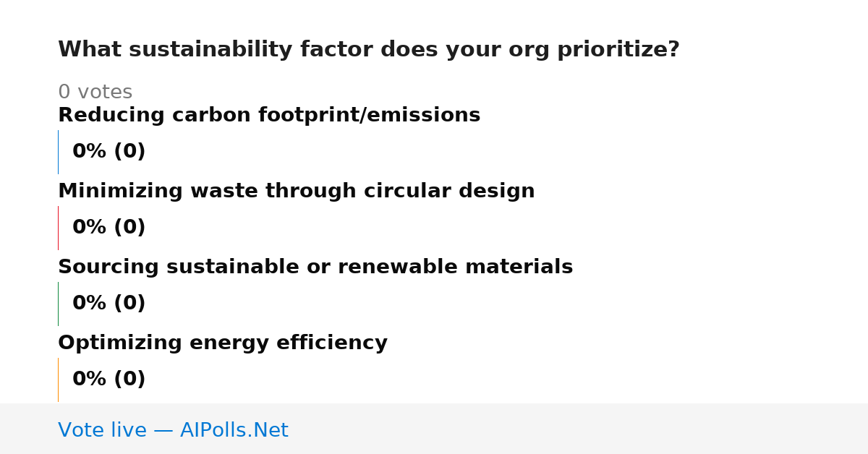Click the 0 votes total count
This screenshot has height=454, width=868.
[x=95, y=92]
